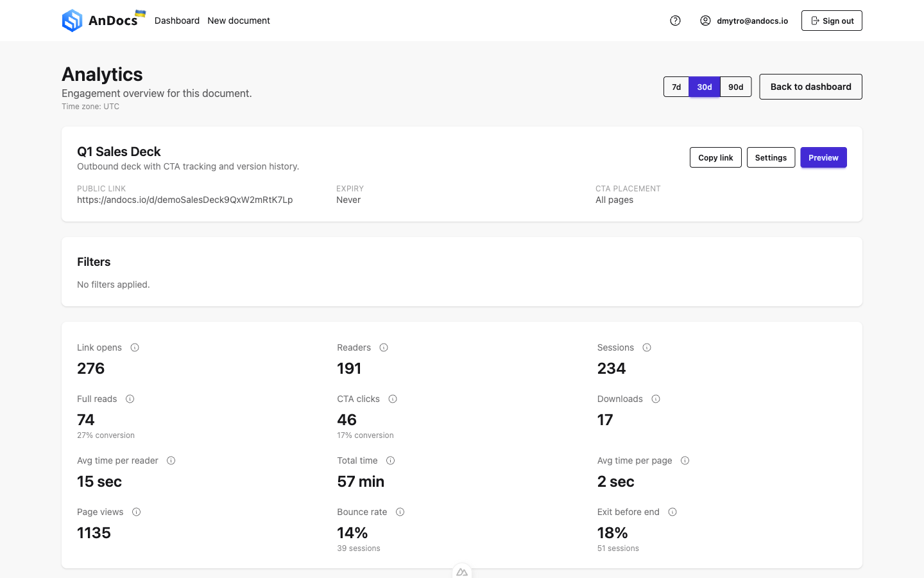The image size is (924, 578).
Task: Open the document Settings
Action: click(x=771, y=157)
